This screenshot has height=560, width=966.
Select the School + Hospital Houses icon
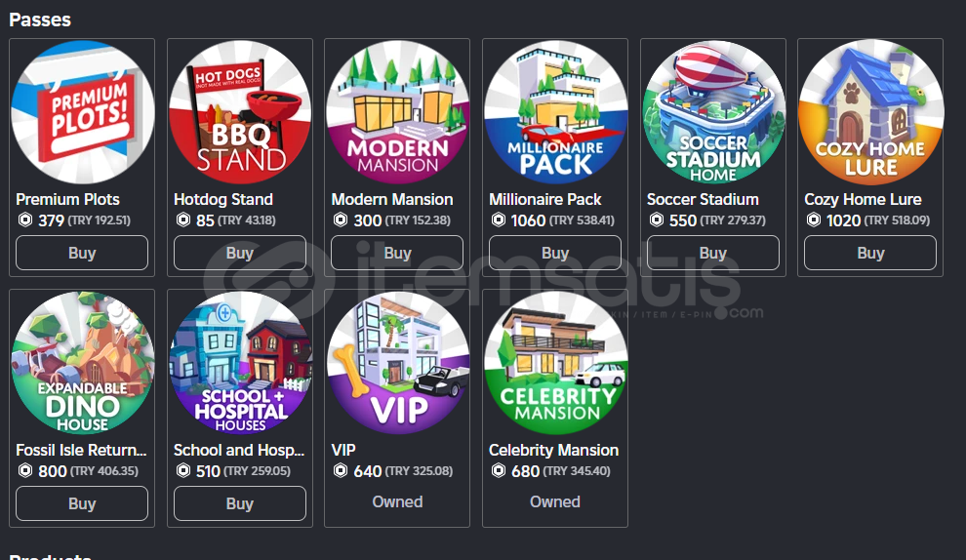point(240,363)
